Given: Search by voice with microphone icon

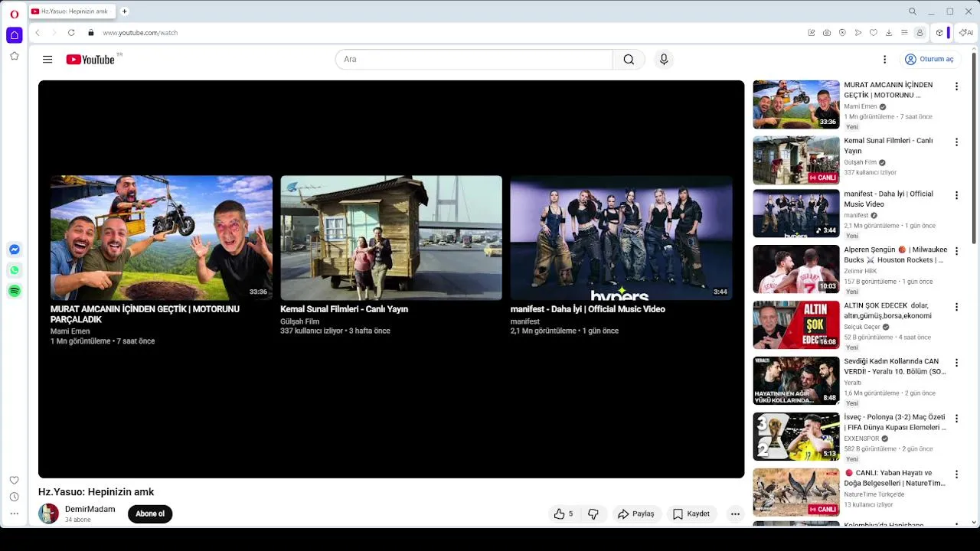Looking at the screenshot, I should point(664,59).
